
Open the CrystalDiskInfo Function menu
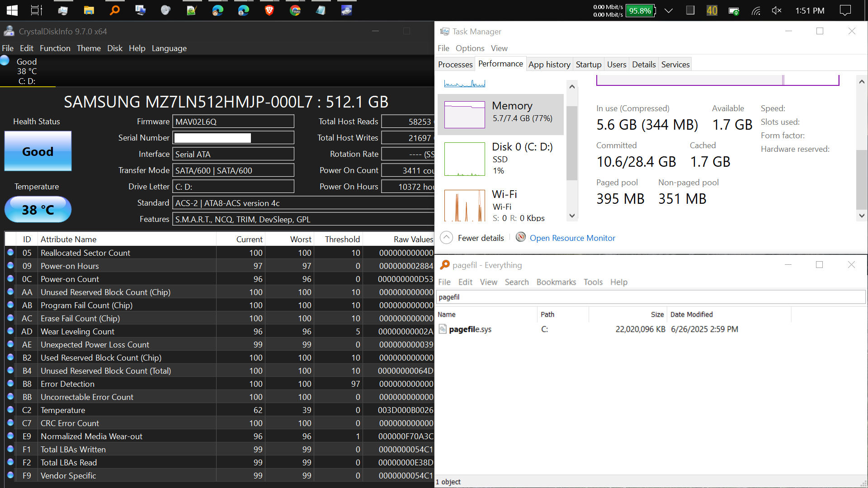55,48
